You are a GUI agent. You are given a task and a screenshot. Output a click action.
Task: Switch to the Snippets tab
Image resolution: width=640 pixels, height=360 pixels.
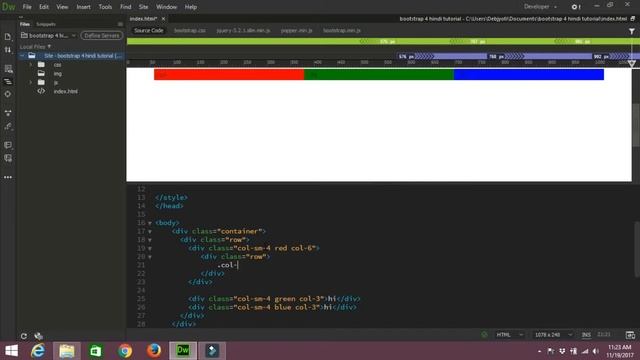click(46, 24)
